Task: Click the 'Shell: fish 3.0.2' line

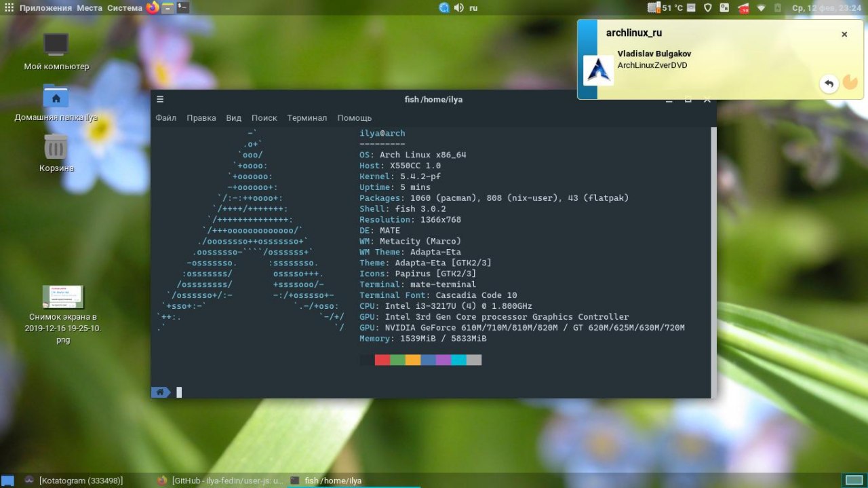Action: click(x=403, y=209)
